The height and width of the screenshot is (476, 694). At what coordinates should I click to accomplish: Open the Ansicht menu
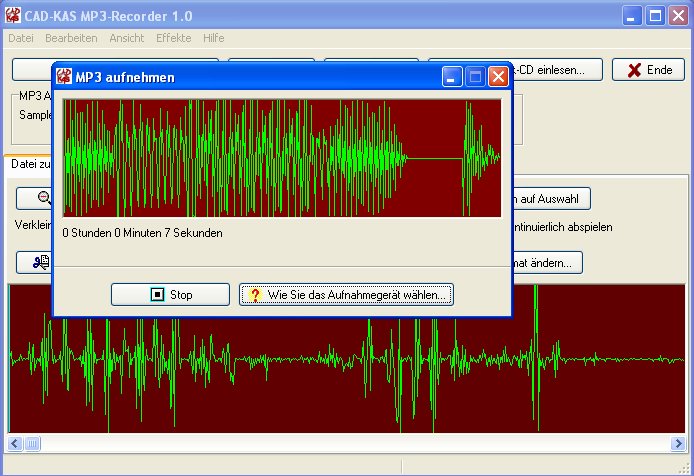126,38
